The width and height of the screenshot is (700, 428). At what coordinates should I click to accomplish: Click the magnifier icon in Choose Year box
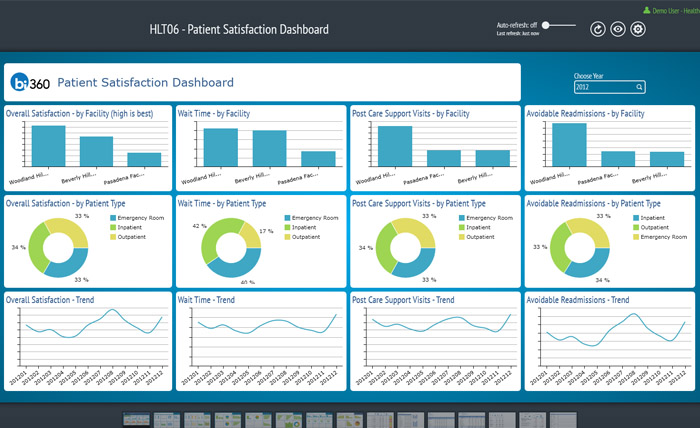639,87
